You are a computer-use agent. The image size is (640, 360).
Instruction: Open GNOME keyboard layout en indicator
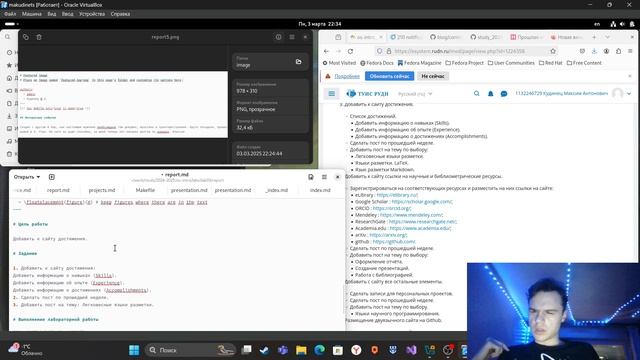point(597,24)
